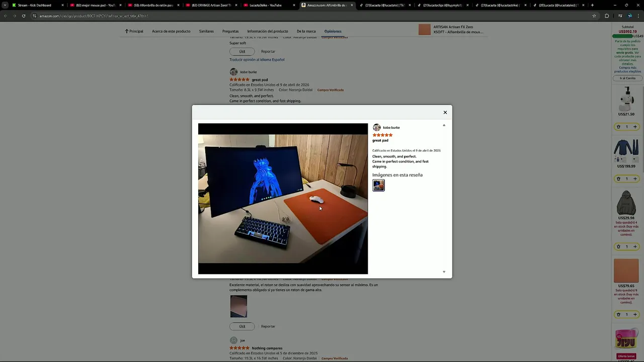Click reviewer joe's name

(x=243, y=340)
